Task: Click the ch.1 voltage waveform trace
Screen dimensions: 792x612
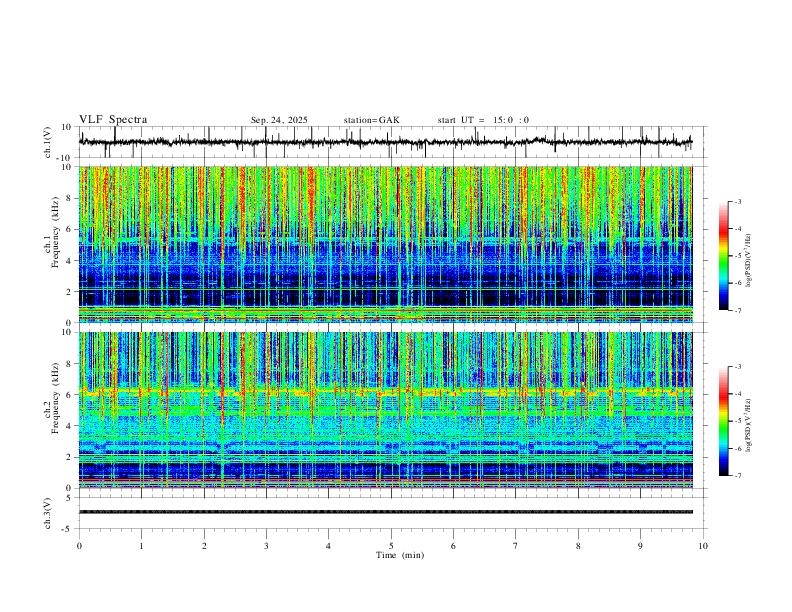Action: 386,142
